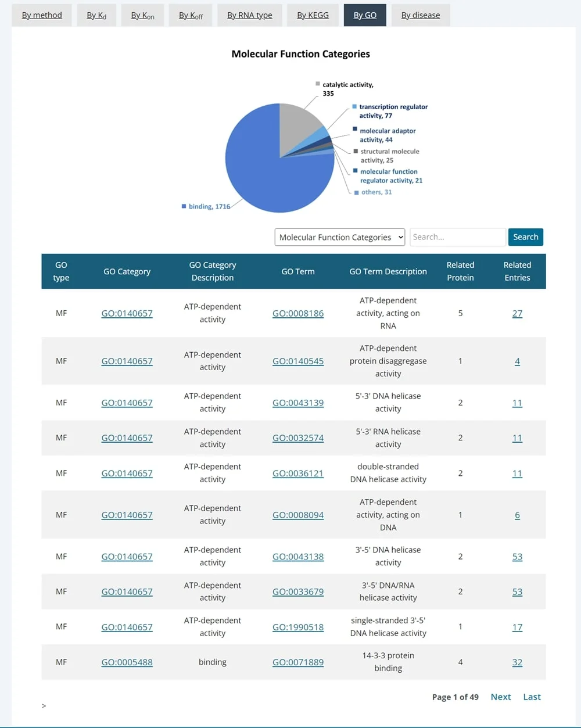581x728 pixels.
Task: Expand the Molecular Function Categories dropdown
Action: pyautogui.click(x=340, y=237)
